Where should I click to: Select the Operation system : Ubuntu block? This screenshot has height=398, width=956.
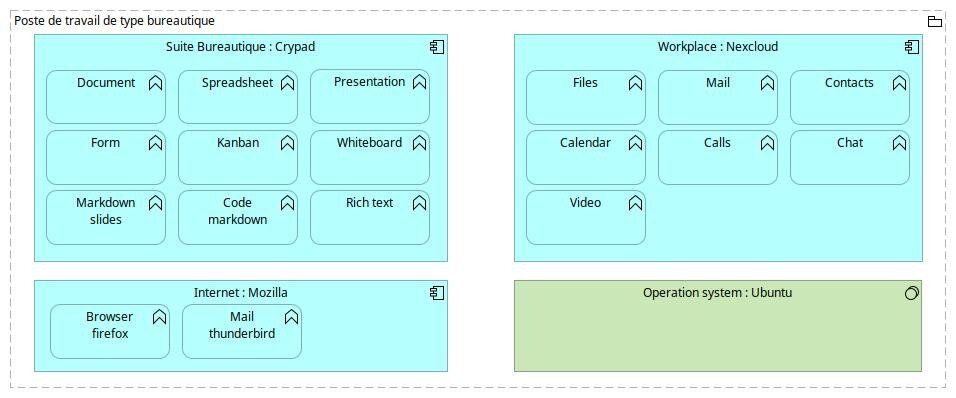pos(718,325)
